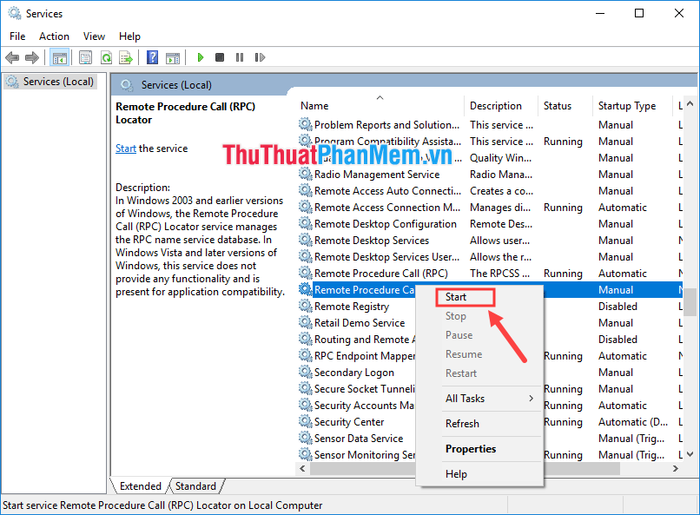Click the Forward arrow in toolbar
Screen dimensions: 700x515
click(32, 58)
